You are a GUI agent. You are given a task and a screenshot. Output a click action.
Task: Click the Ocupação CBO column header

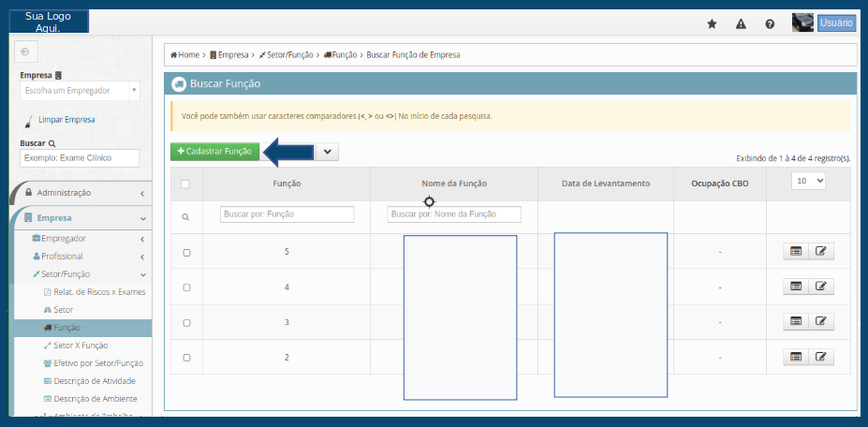pyautogui.click(x=720, y=184)
